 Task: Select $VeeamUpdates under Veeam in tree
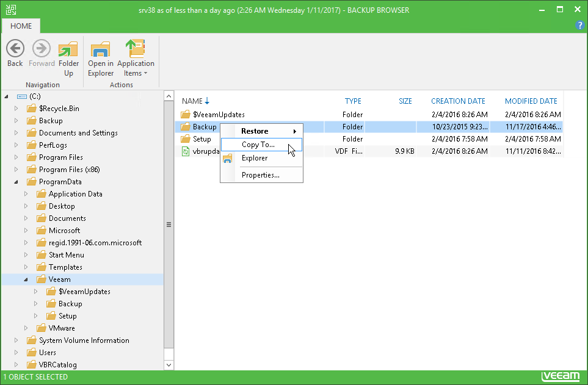point(84,292)
